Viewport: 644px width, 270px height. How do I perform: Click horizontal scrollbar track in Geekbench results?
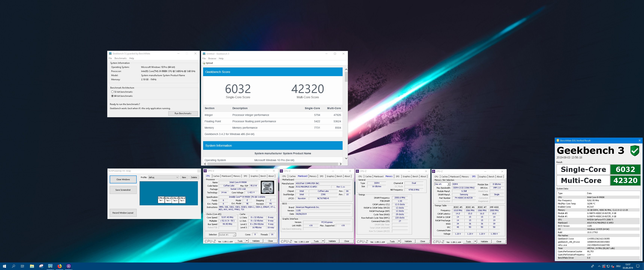tap(273, 164)
